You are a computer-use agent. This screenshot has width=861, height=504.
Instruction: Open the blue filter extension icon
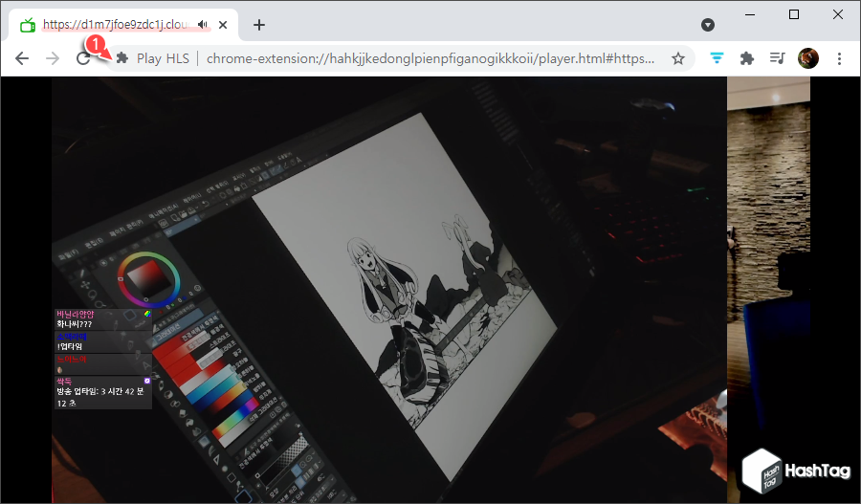pos(717,58)
